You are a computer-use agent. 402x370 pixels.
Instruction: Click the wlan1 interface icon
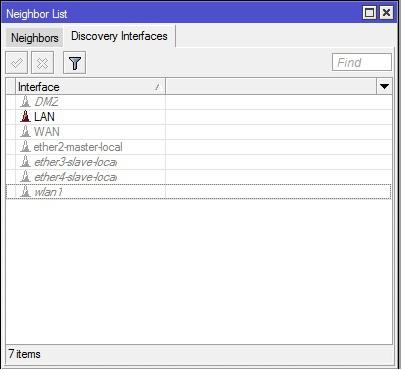tap(25, 192)
